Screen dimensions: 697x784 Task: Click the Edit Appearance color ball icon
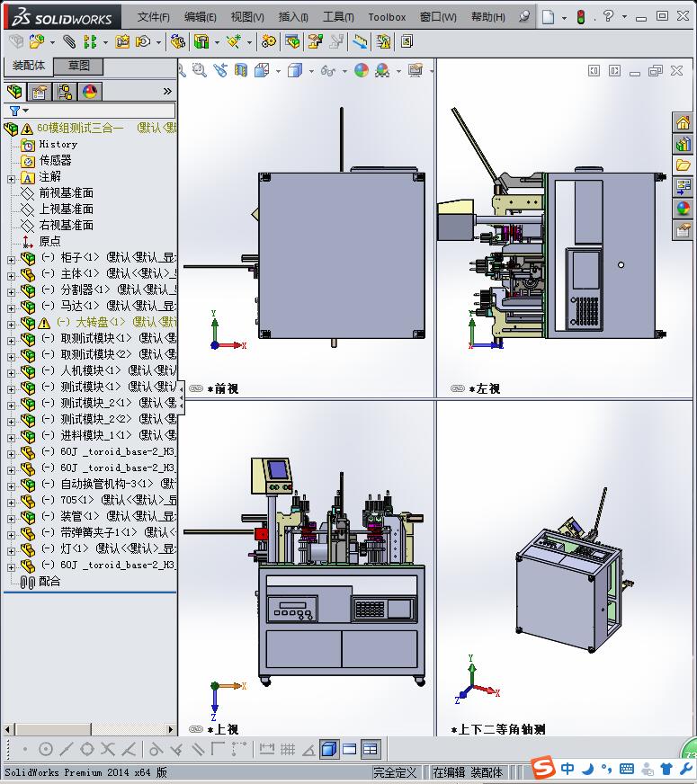(362, 70)
